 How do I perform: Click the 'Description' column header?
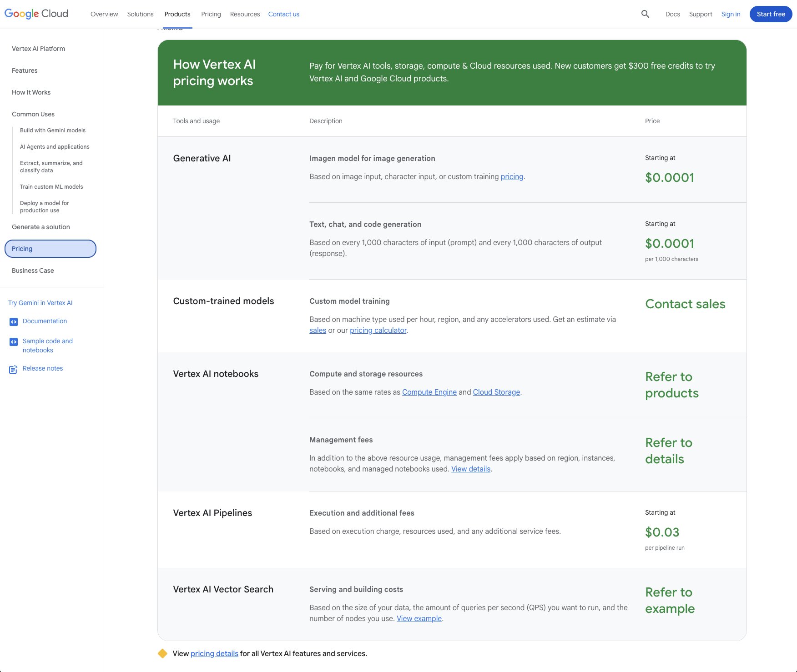326,121
